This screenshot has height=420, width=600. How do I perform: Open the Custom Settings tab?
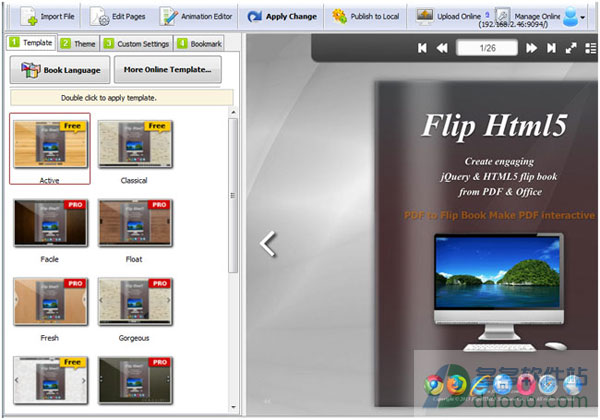tap(137, 44)
